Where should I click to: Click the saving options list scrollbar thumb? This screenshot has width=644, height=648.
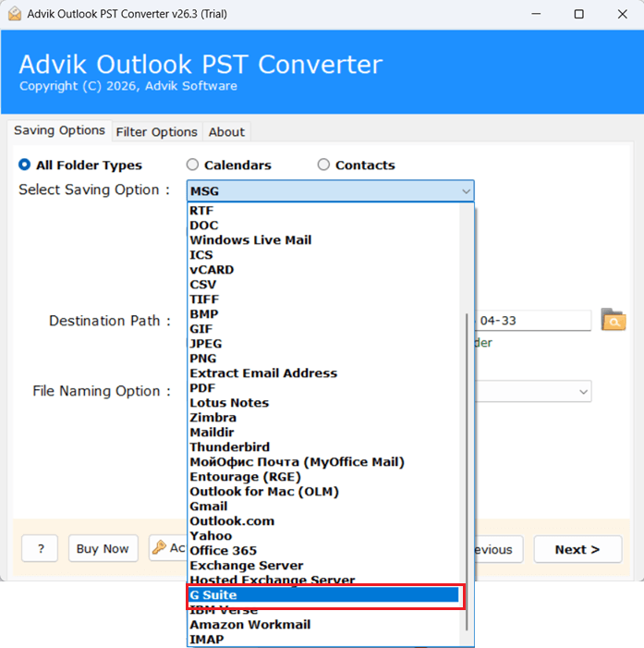coord(467,471)
